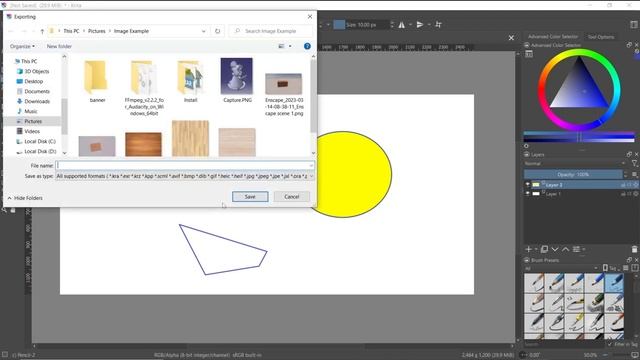The height and width of the screenshot is (360, 640).
Task: Click the Cancel button
Action: click(x=292, y=197)
